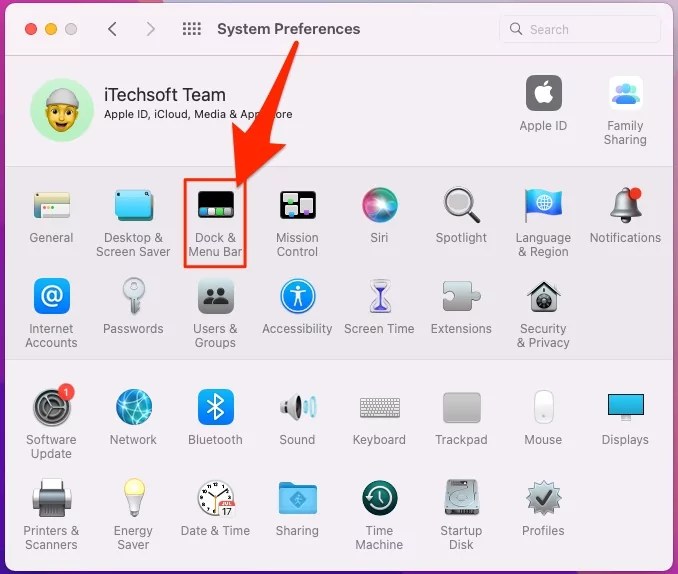Close the System Preferences window

point(31,29)
